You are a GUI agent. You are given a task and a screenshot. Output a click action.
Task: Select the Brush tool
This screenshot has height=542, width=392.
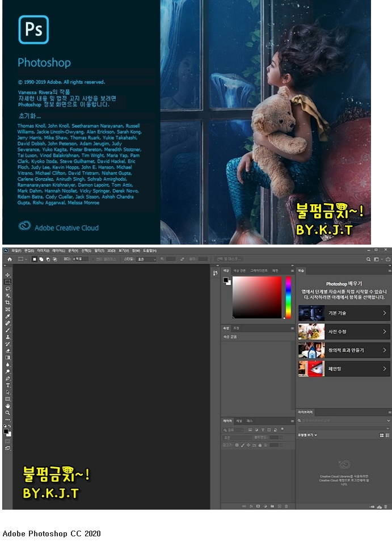pos(7,330)
